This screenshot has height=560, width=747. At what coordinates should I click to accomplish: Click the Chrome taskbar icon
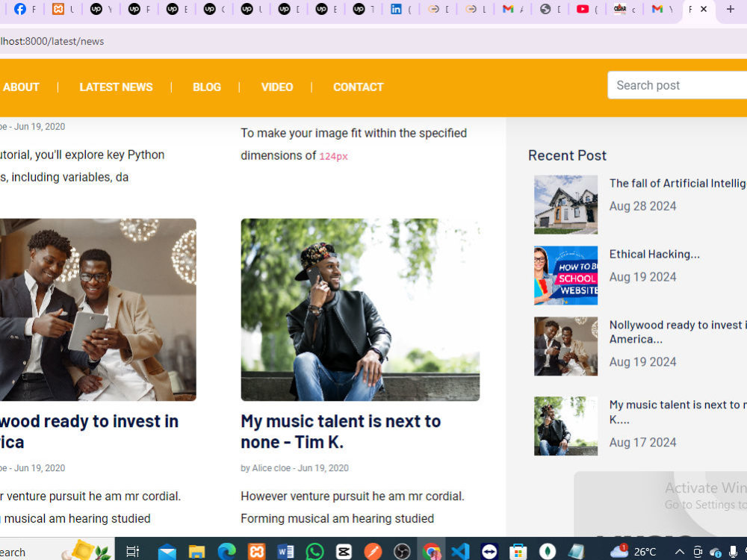pos(432,552)
